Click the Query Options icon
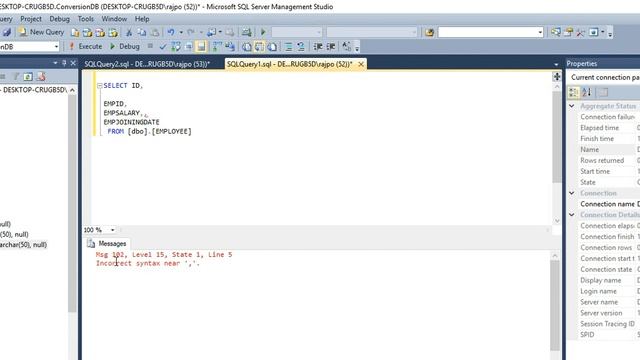The image size is (640, 360). click(189, 47)
